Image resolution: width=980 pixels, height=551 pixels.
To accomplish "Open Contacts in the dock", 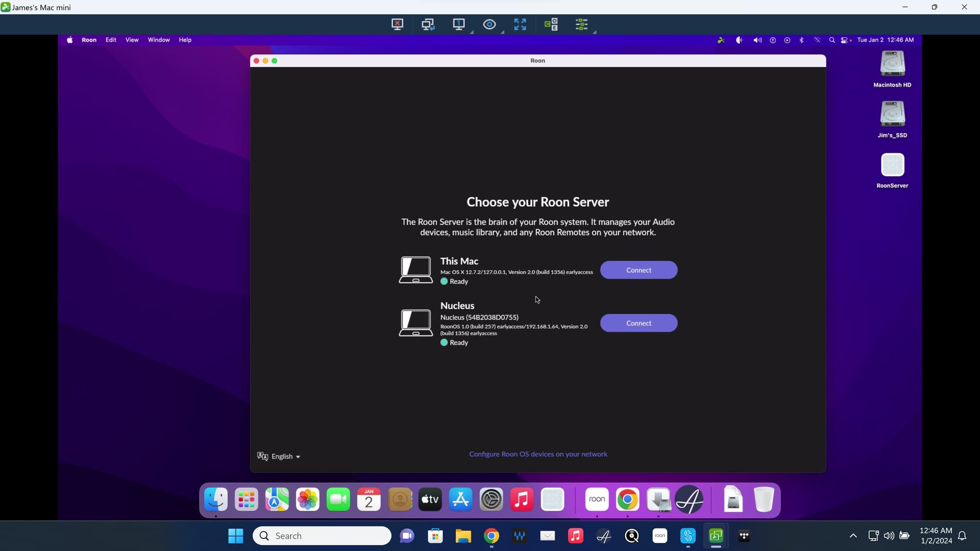I will click(x=400, y=499).
